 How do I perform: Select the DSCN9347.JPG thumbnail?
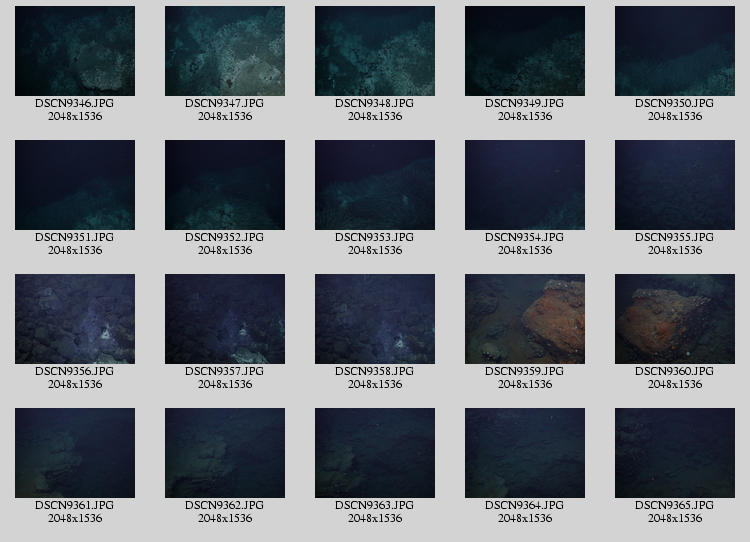(225, 51)
